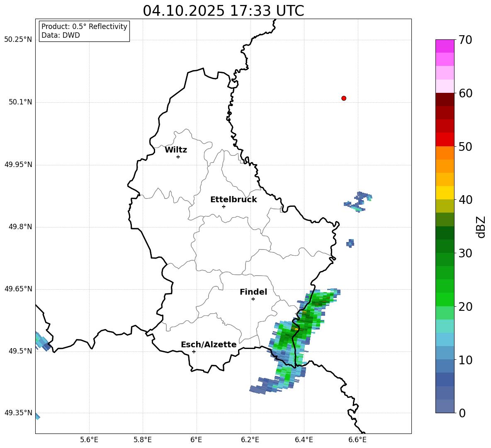
Task: Click the title 04.10.2025 17:33 UTC
Action: pos(223,11)
